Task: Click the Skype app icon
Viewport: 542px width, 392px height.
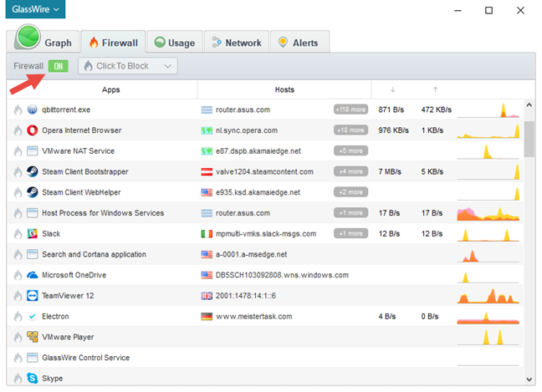Action: click(32, 379)
